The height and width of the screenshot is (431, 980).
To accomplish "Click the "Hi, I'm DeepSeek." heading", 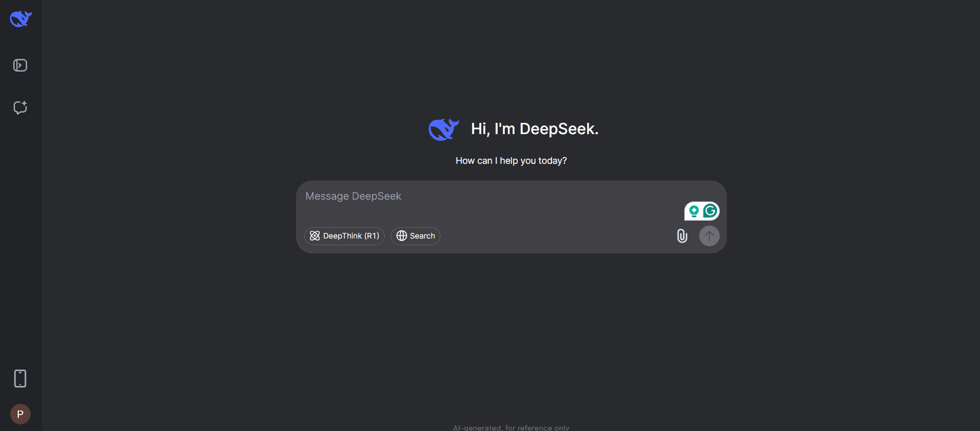I will click(x=534, y=129).
